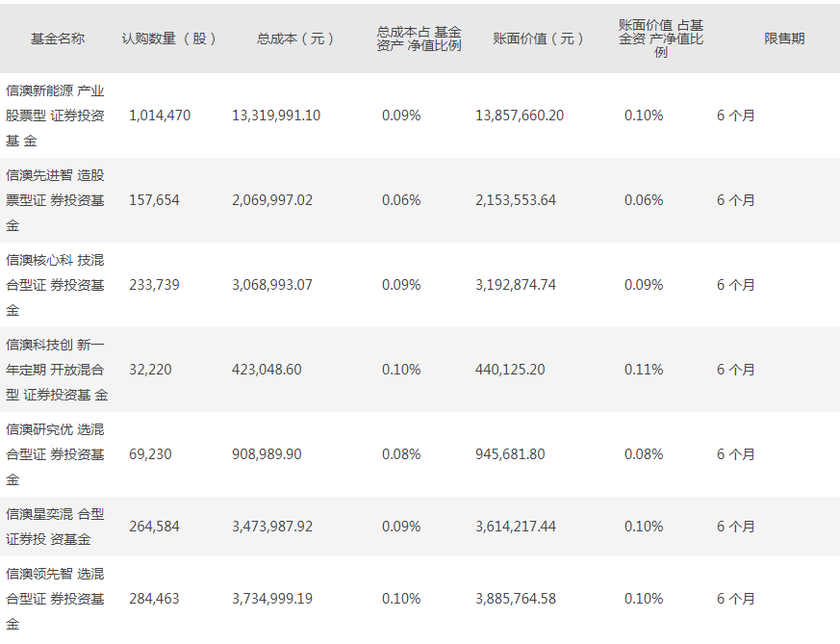This screenshot has width=840, height=644.
Task: Select the 信澳星奕混合型 fund name
Action: point(56,527)
